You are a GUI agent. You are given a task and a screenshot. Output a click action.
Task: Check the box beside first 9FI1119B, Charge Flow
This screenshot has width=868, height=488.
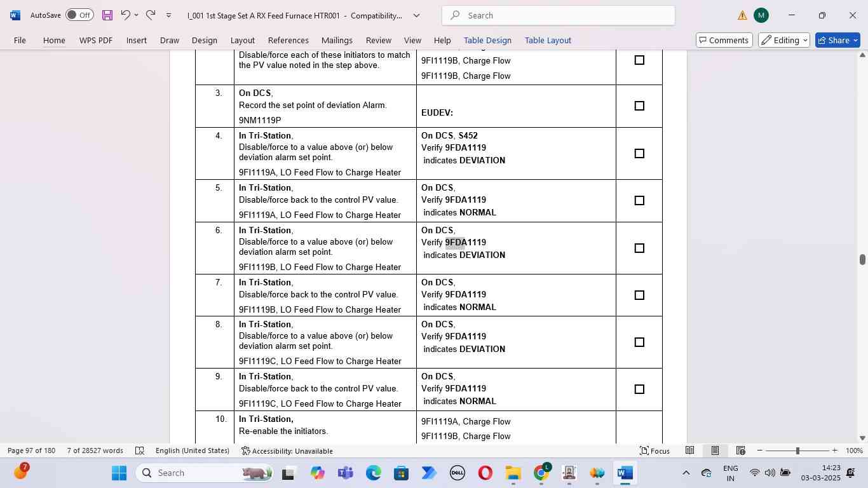tap(639, 60)
